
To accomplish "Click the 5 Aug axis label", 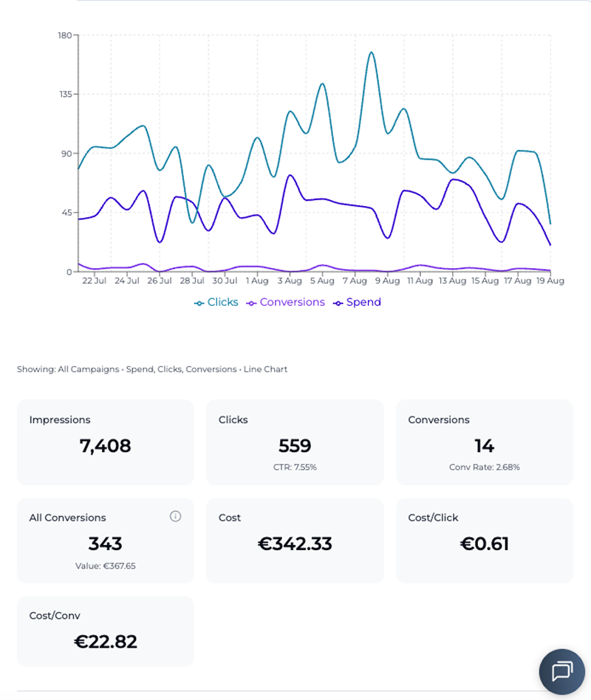I will coord(322,281).
